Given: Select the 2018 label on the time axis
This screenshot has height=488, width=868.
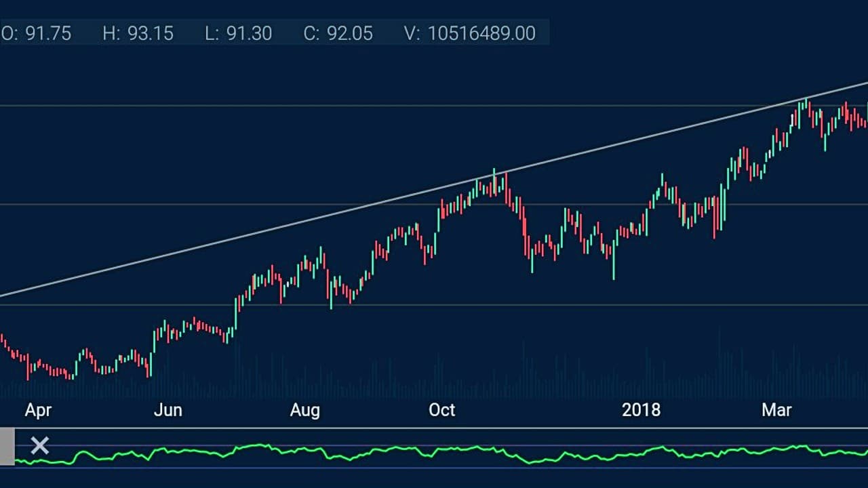Looking at the screenshot, I should (x=642, y=410).
